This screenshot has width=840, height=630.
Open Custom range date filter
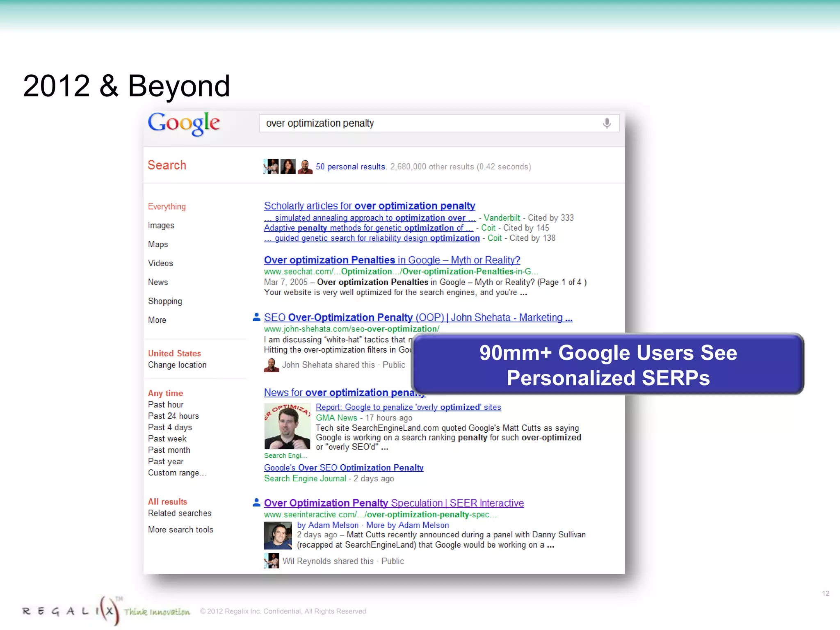[177, 473]
